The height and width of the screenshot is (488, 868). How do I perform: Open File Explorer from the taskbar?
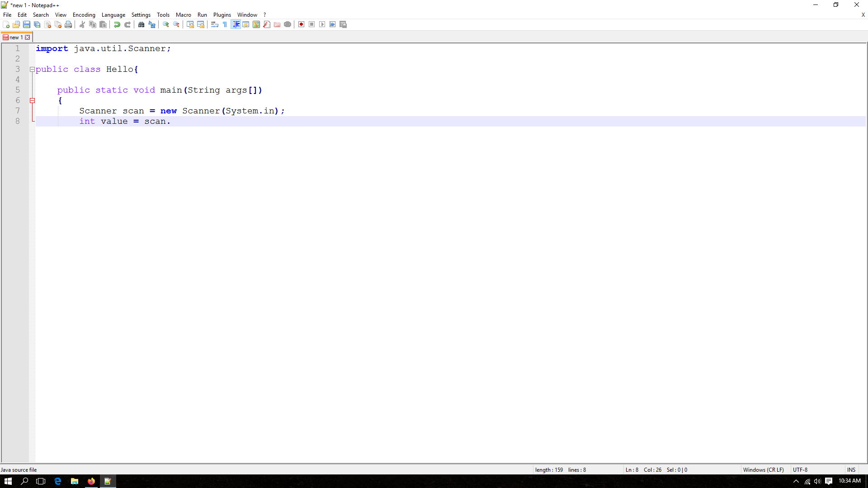click(x=75, y=481)
